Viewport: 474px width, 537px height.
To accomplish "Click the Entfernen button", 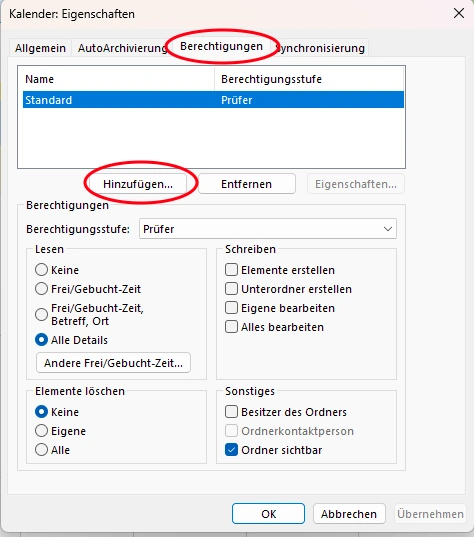I will [x=247, y=184].
